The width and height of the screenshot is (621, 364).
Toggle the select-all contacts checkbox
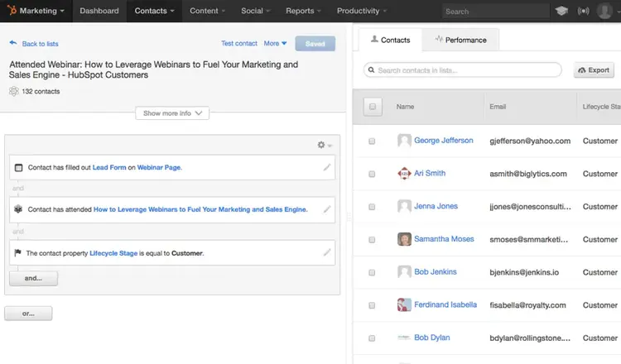tap(373, 107)
